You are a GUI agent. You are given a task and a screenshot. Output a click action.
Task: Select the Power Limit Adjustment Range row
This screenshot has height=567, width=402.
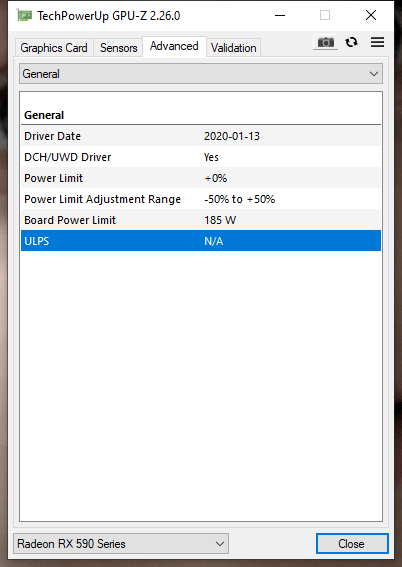201,199
